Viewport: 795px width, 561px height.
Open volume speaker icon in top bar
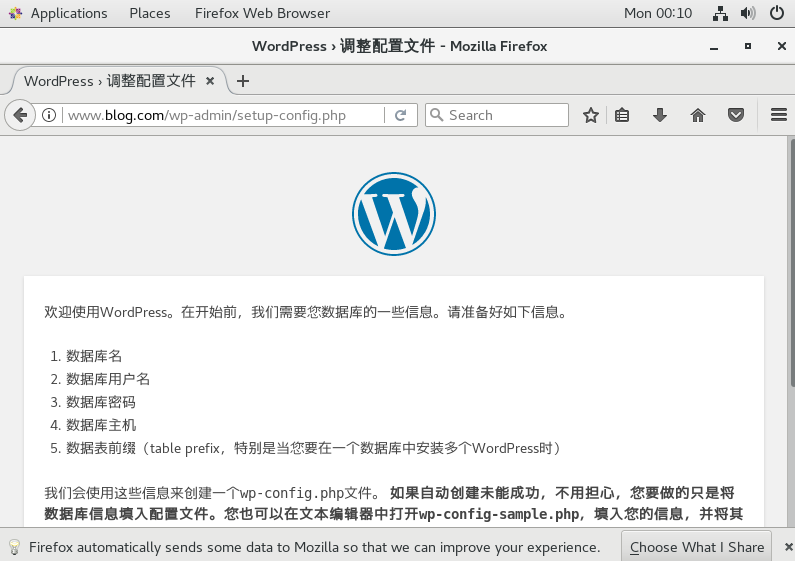coord(748,13)
